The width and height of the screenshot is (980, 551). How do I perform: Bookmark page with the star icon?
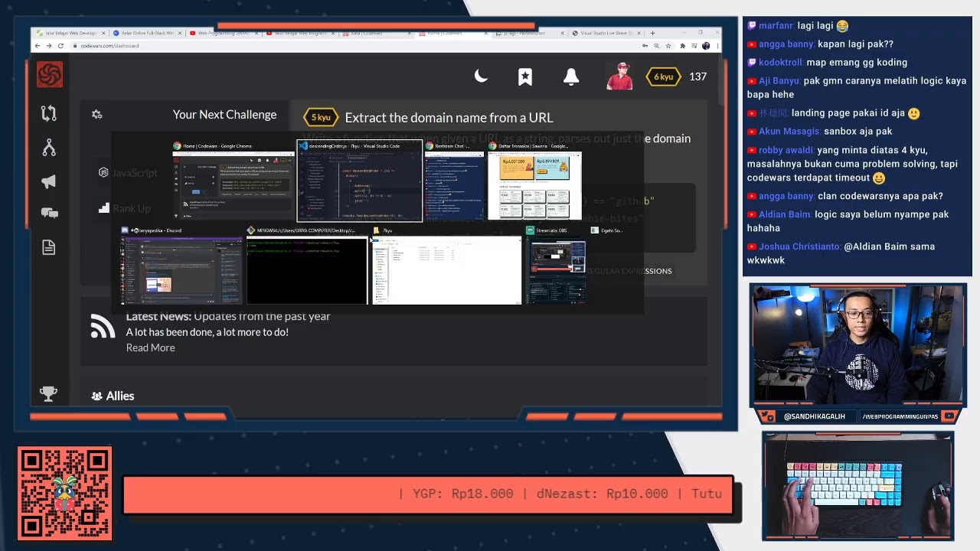tap(668, 46)
